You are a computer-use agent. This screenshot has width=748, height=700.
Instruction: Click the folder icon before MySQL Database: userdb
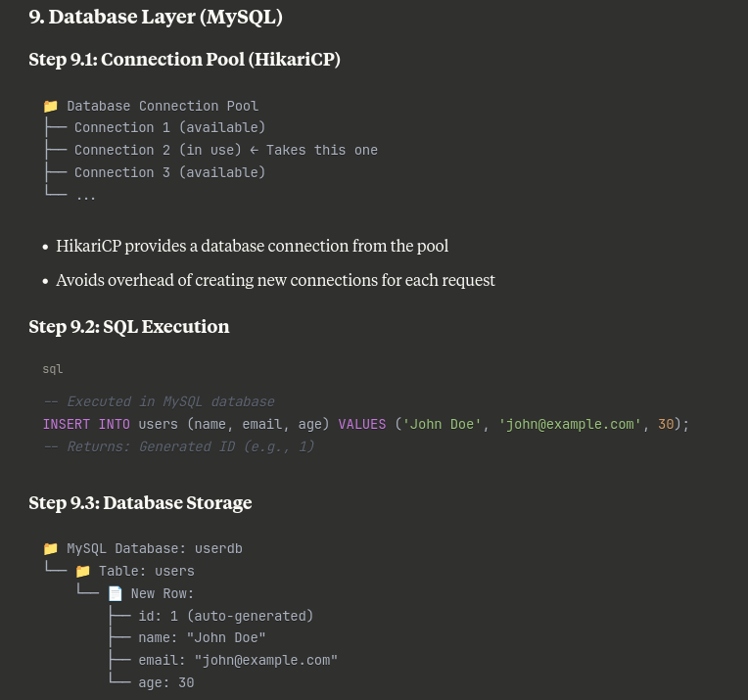point(51,548)
